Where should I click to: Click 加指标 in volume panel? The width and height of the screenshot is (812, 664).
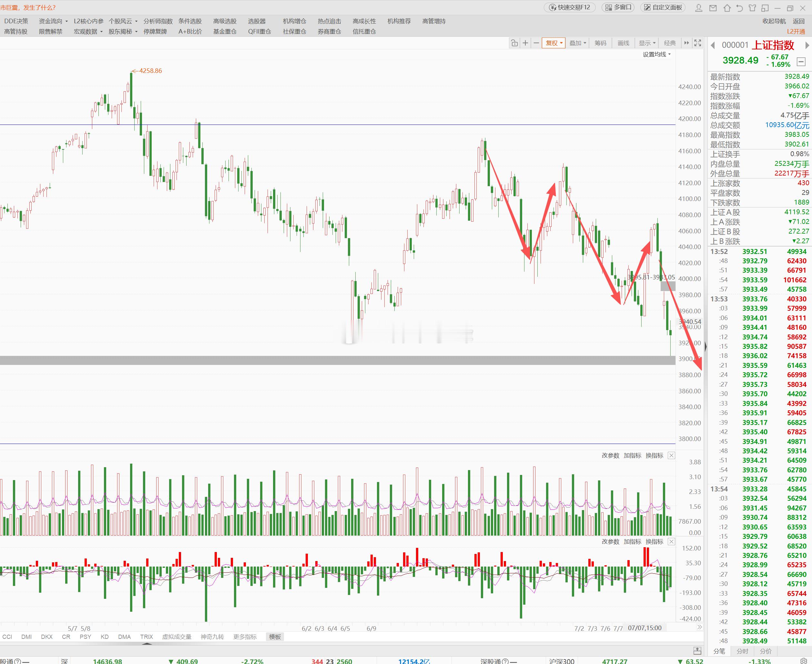(632, 456)
